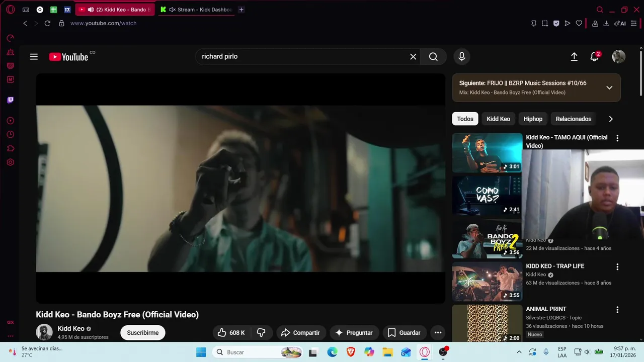The width and height of the screenshot is (644, 362).
Task: Like the video (608 K)
Action: 231,333
